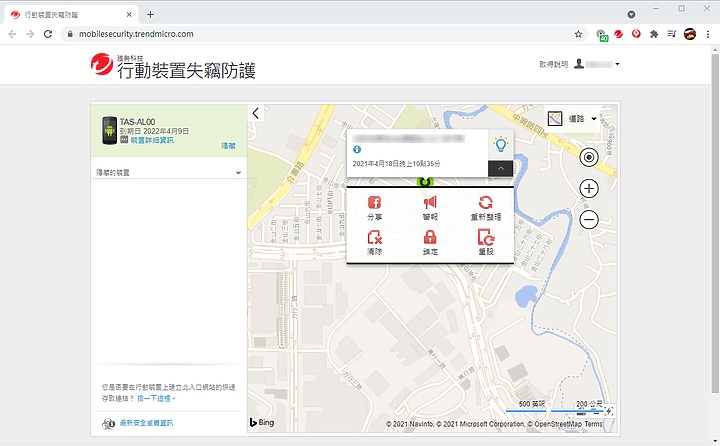Select the mobile security browser tab

(x=71, y=15)
